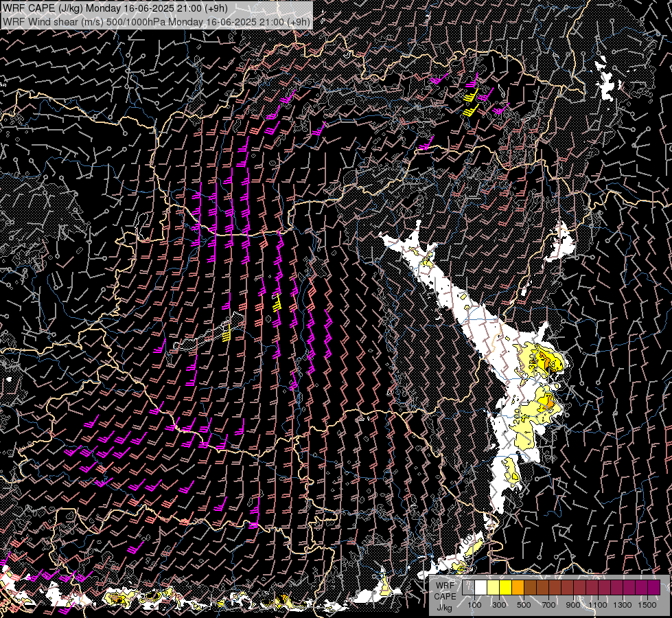Click the legend label 1500
672x618 pixels.
(647, 605)
